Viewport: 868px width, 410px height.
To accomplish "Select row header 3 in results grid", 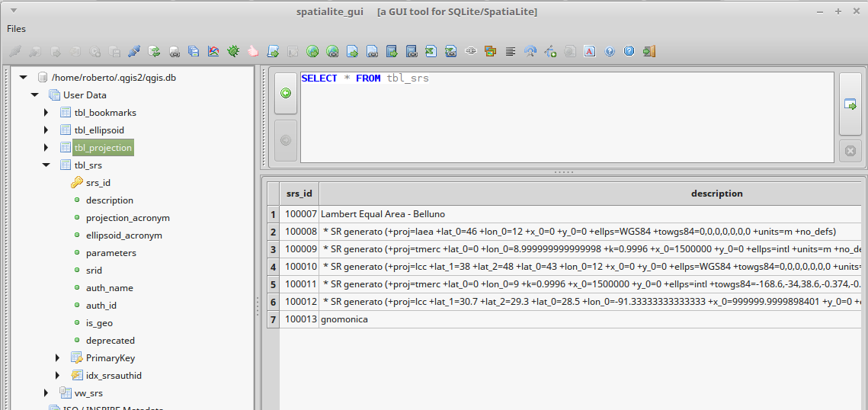I will coord(273,249).
